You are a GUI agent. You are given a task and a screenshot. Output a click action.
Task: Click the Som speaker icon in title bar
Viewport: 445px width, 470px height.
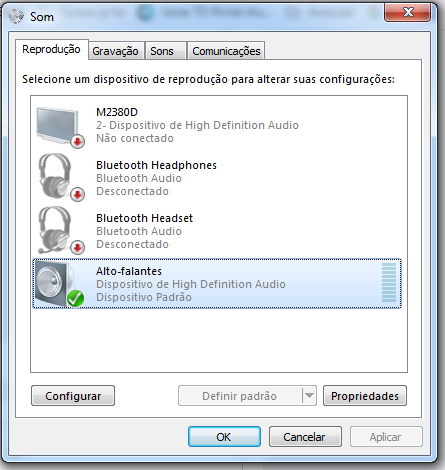click(x=16, y=16)
